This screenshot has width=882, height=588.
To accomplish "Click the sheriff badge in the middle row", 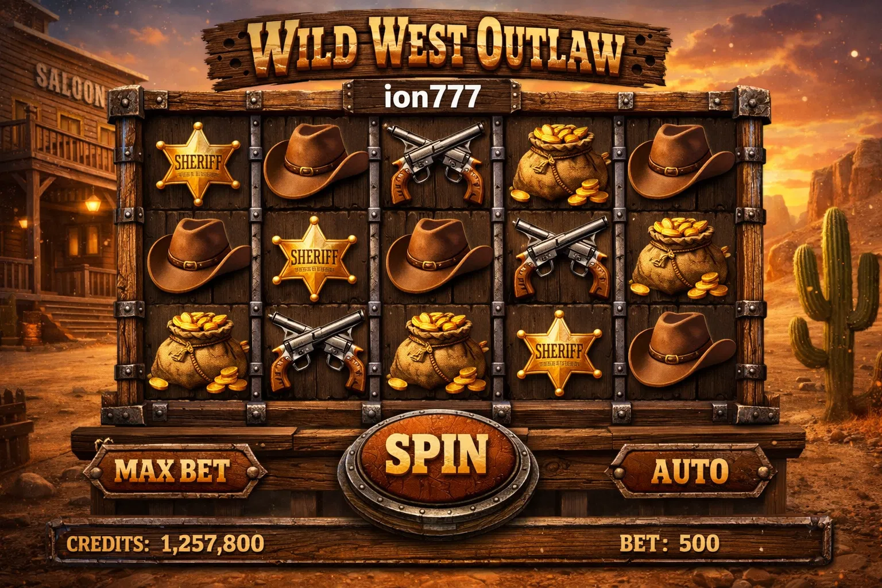I will tap(313, 258).
